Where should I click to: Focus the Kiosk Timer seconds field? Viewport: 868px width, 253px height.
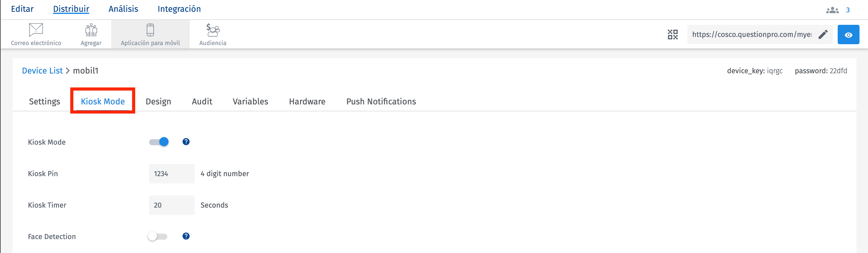tap(172, 205)
